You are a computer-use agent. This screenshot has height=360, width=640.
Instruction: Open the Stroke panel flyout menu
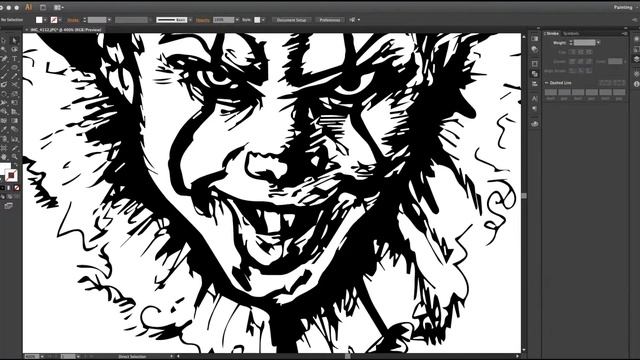(625, 33)
